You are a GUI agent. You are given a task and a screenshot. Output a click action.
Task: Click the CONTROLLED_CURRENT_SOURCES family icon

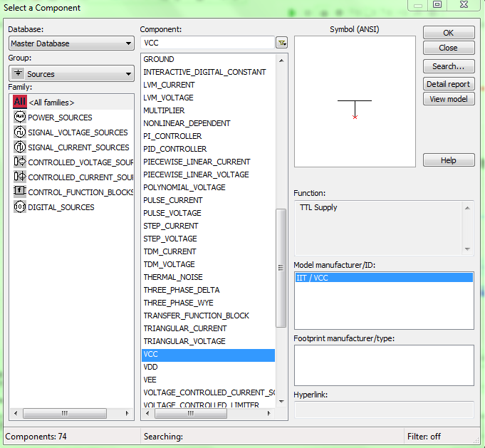tap(20, 177)
